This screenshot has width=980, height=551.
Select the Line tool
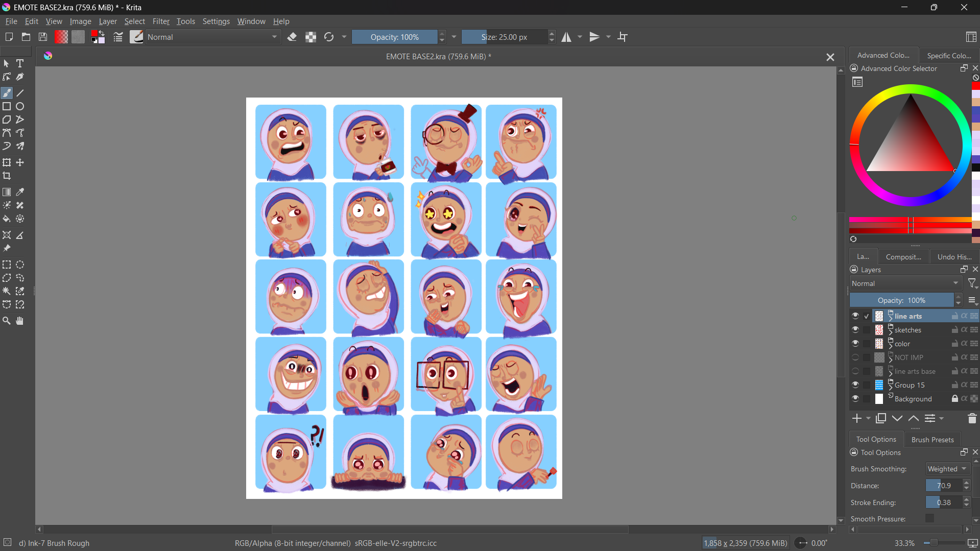(20, 93)
